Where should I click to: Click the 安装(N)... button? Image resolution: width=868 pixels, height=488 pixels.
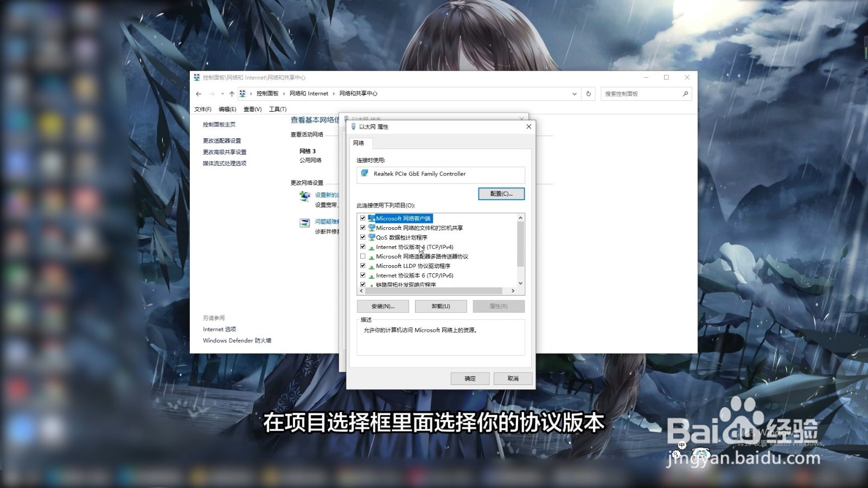point(383,306)
